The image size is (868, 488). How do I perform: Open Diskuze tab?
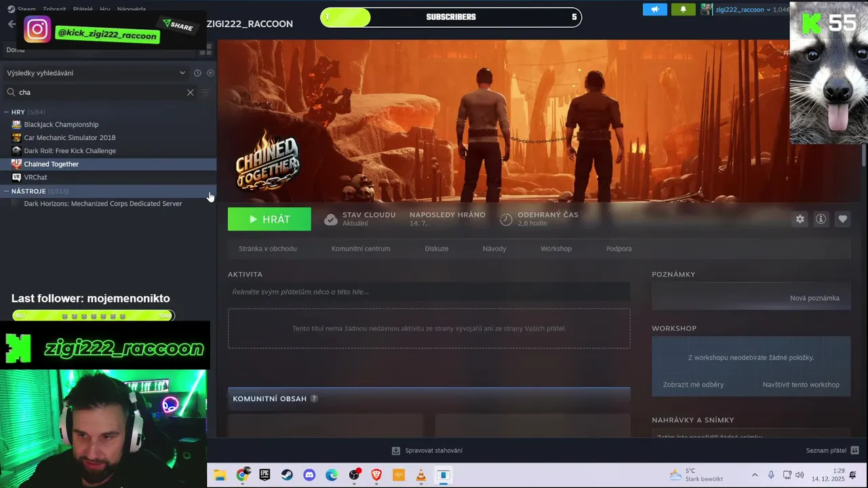point(437,249)
